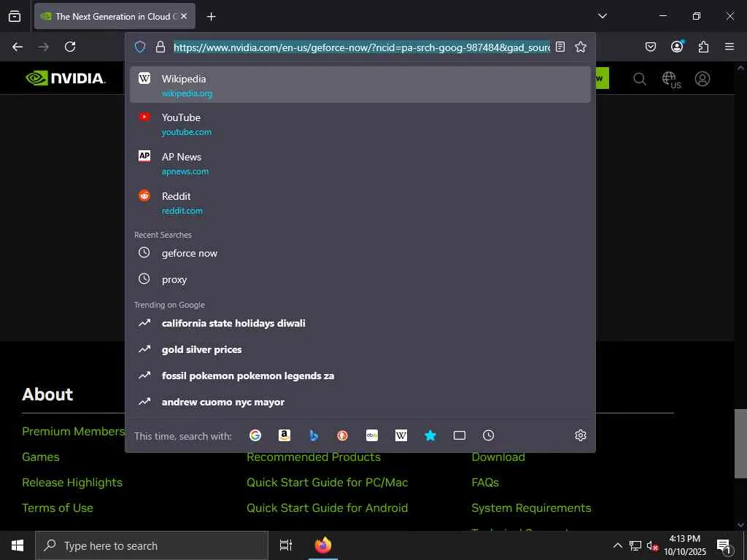The height and width of the screenshot is (560, 747).
Task: Open Games footer link
Action: click(41, 456)
